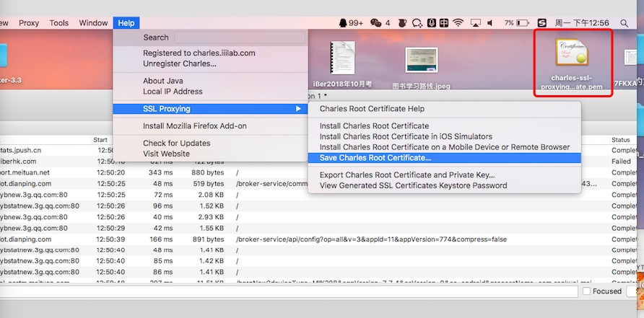Close the Help menu in menu bar

[126, 23]
